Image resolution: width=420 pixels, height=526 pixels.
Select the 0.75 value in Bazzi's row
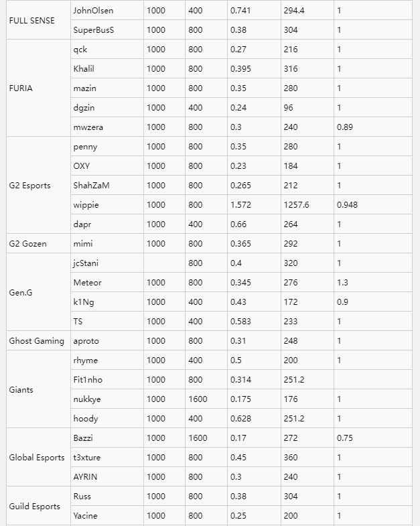point(345,438)
